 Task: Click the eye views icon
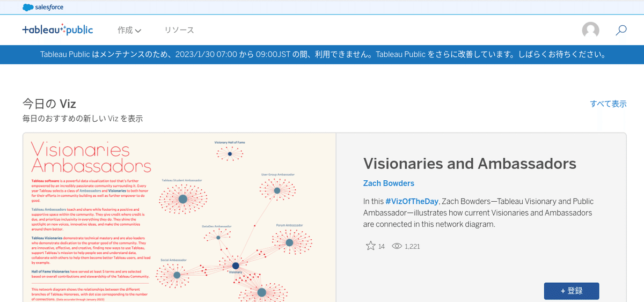click(397, 246)
